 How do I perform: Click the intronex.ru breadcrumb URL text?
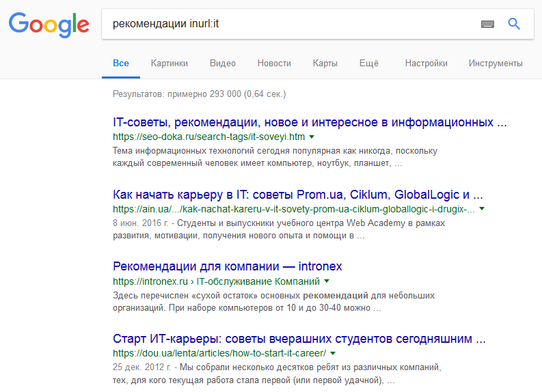point(216,281)
